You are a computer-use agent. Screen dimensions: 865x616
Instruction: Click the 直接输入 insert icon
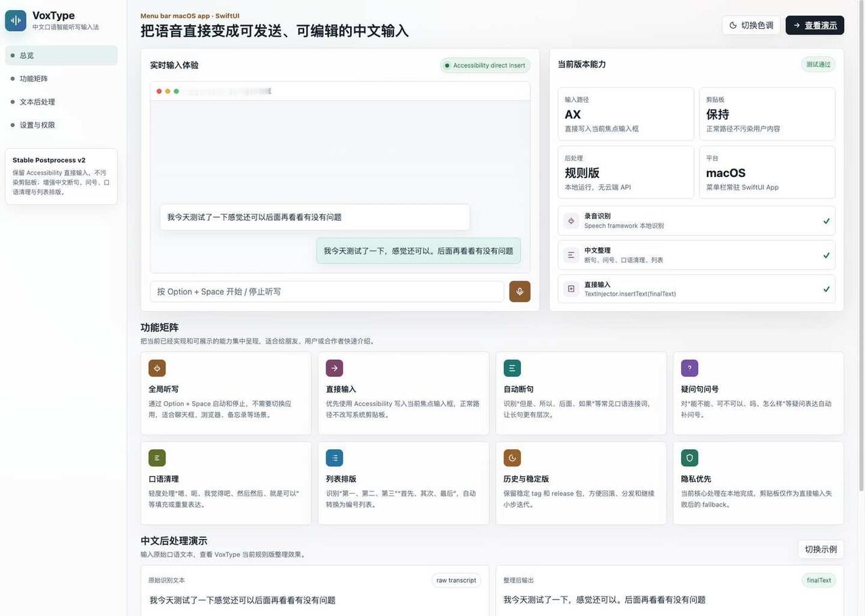[571, 289]
